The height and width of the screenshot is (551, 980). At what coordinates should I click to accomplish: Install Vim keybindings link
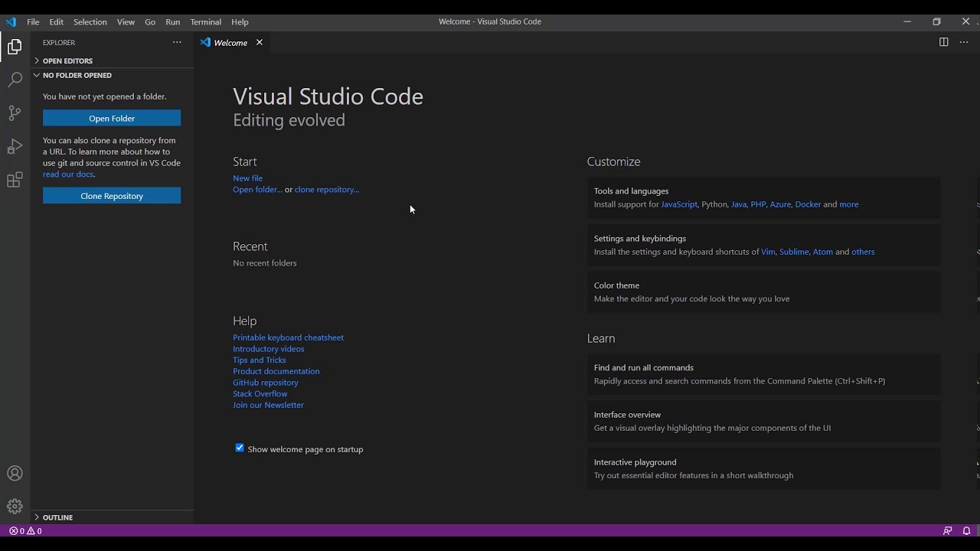[768, 252]
